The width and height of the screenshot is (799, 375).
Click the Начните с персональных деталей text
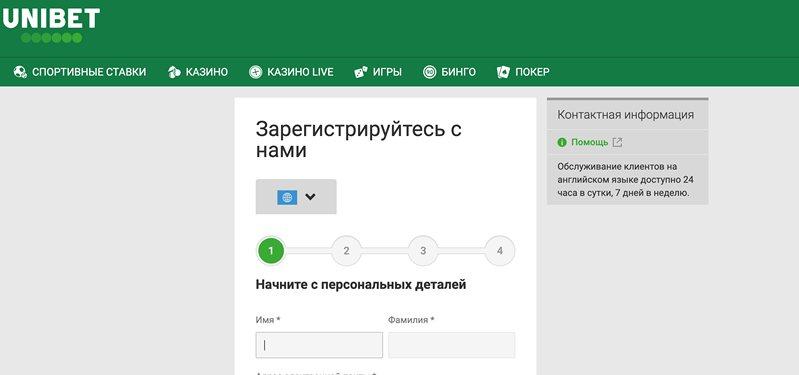361,284
